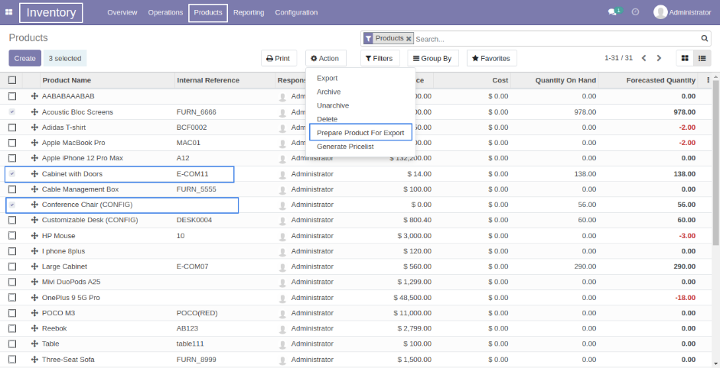Select Generate Pricelist option

(345, 147)
